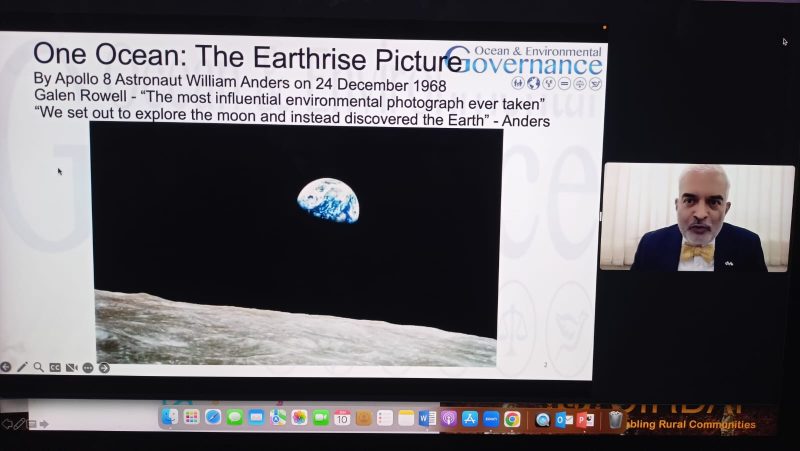Open Notes app in Dock

[406, 418]
